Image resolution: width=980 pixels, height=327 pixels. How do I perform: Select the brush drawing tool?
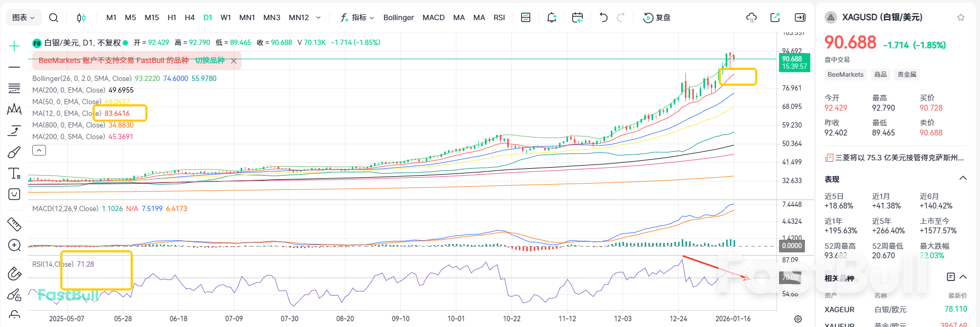point(14,152)
